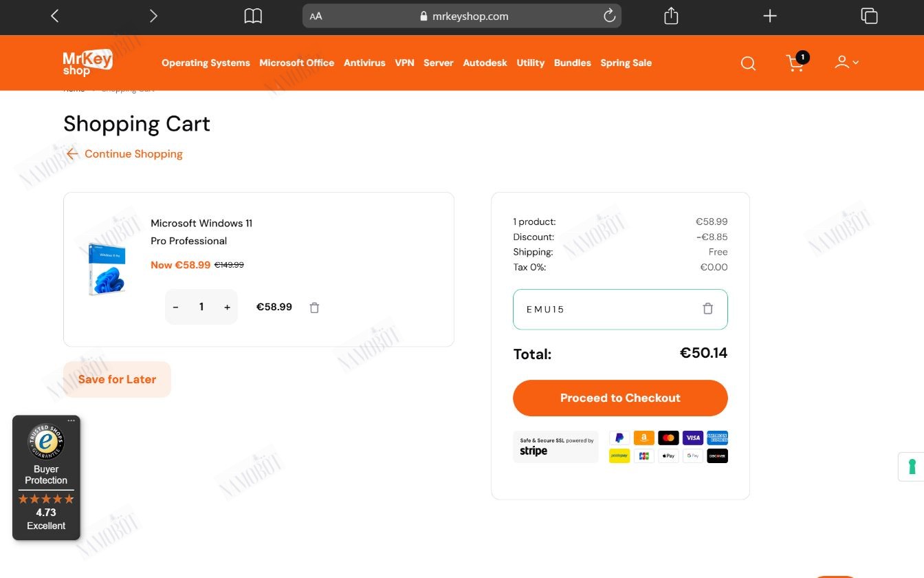924x578 pixels.
Task: Click the 4.73 Excellent rating text
Action: click(46, 519)
